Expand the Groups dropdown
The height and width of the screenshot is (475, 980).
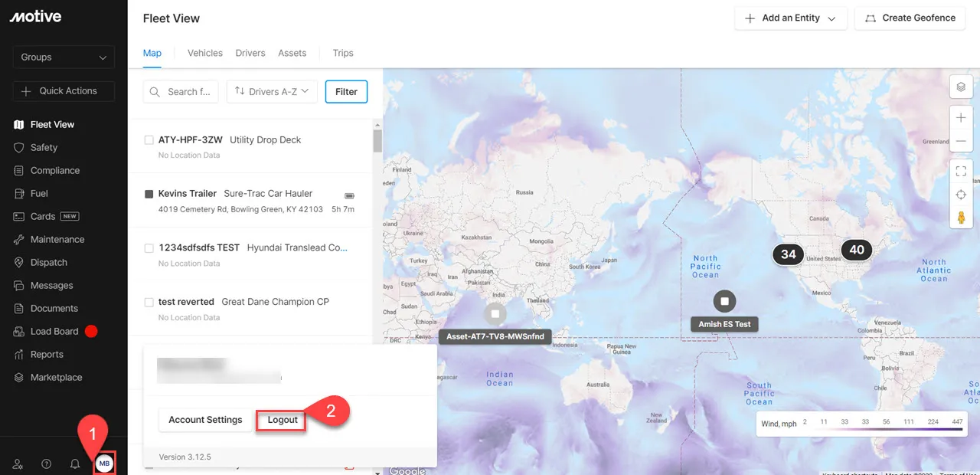coord(64,57)
